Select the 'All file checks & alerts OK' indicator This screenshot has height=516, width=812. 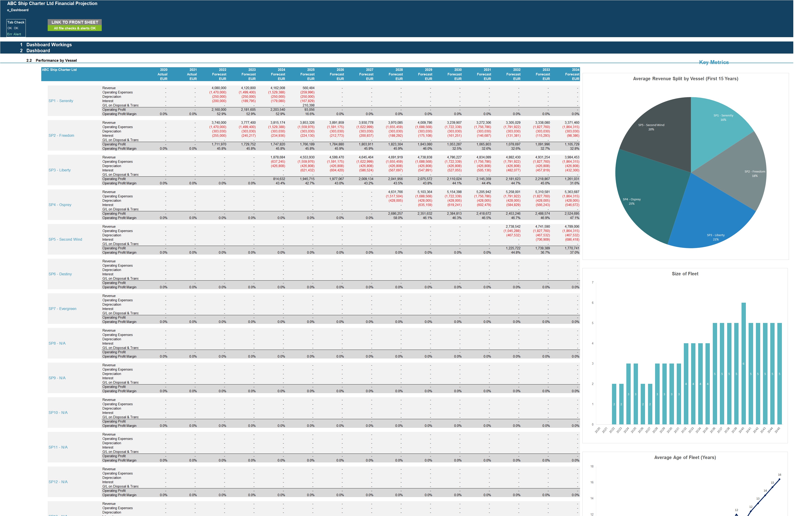(x=75, y=28)
